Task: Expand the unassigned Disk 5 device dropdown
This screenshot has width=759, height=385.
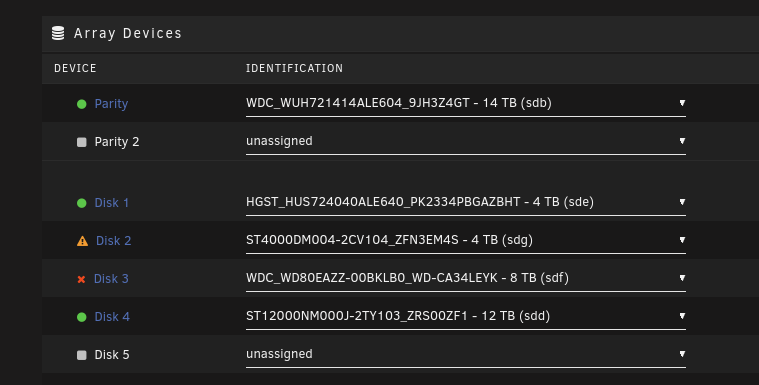Action: coord(466,354)
